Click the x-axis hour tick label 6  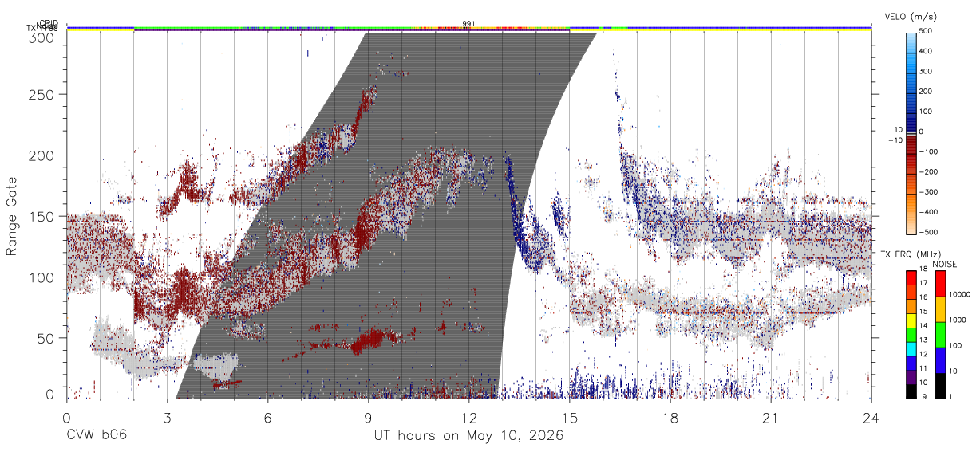click(x=267, y=417)
